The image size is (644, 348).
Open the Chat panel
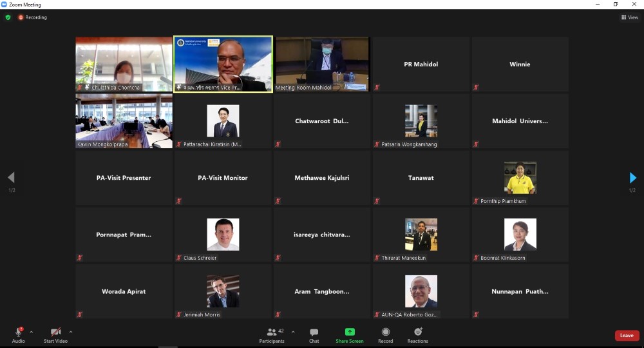[314, 334]
